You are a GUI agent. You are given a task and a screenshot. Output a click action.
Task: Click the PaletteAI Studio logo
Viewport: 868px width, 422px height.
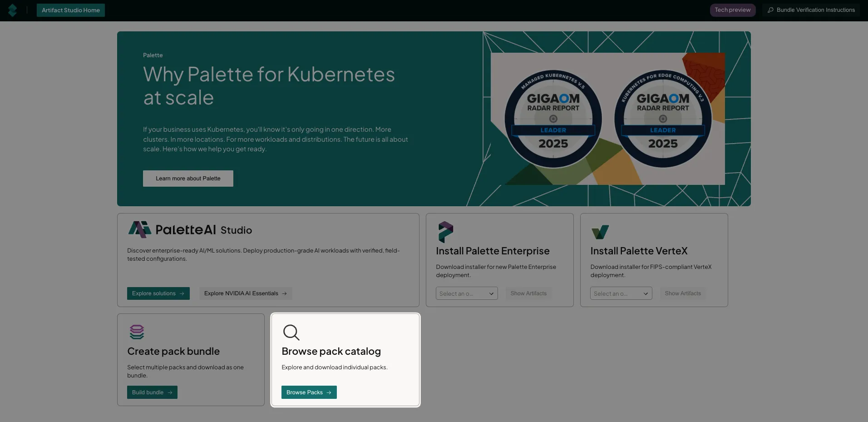click(x=190, y=230)
